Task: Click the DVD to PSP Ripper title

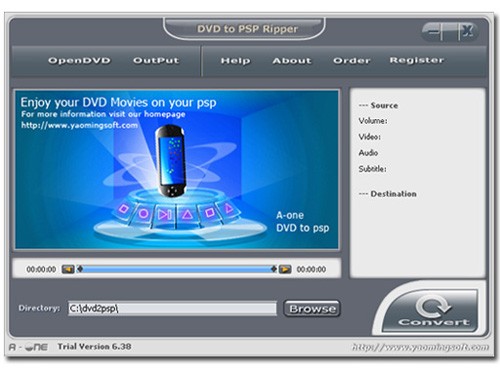Action: pos(247,29)
